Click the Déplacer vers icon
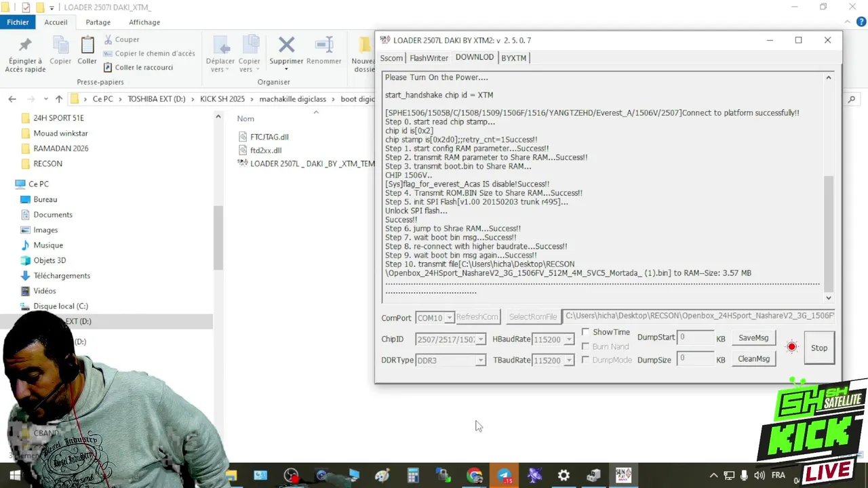The width and height of the screenshot is (868, 488). tap(220, 45)
